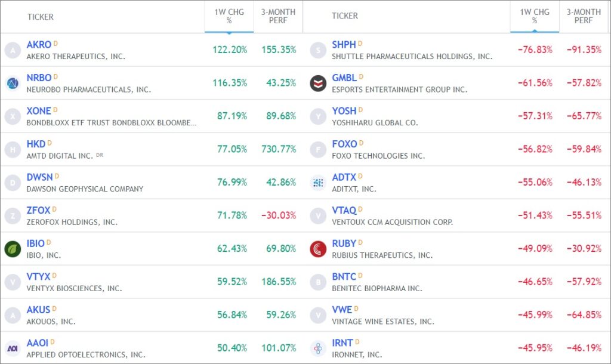Click IRNT's -45.95% weekly change value
Image resolution: width=611 pixels, height=364 pixels.
[x=535, y=348]
